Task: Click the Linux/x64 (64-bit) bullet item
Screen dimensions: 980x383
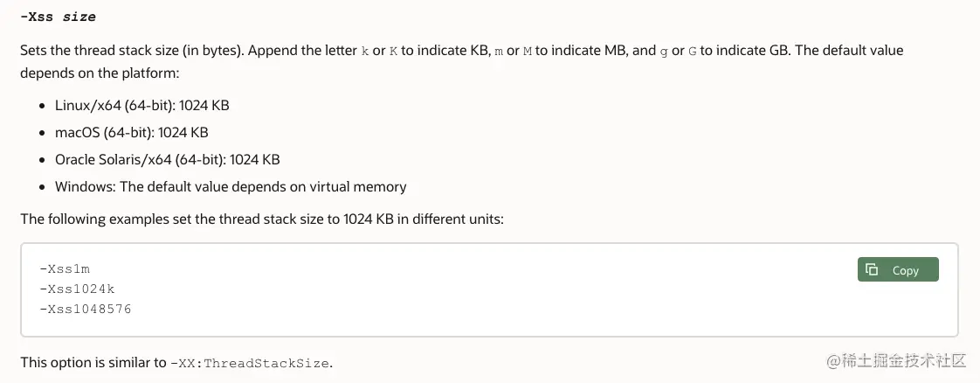Action: click(141, 106)
